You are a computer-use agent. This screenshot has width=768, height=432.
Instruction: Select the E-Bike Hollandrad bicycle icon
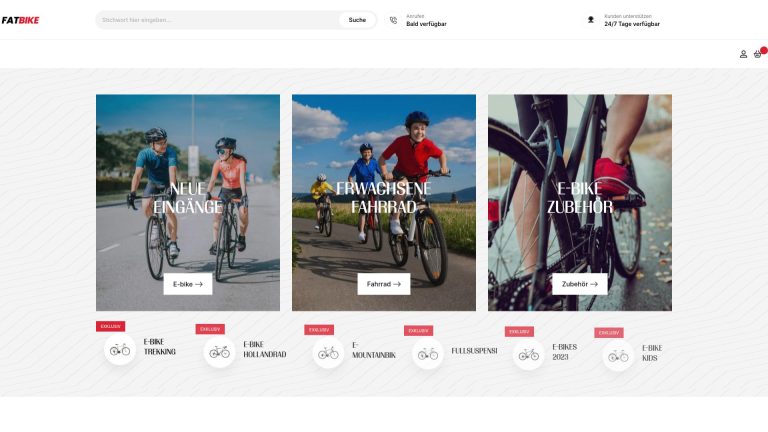tap(219, 352)
